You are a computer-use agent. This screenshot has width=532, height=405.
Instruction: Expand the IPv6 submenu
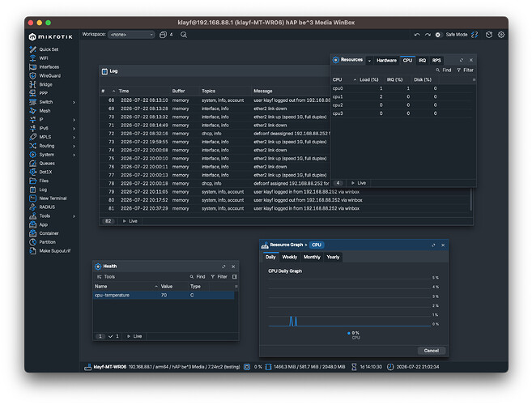74,129
